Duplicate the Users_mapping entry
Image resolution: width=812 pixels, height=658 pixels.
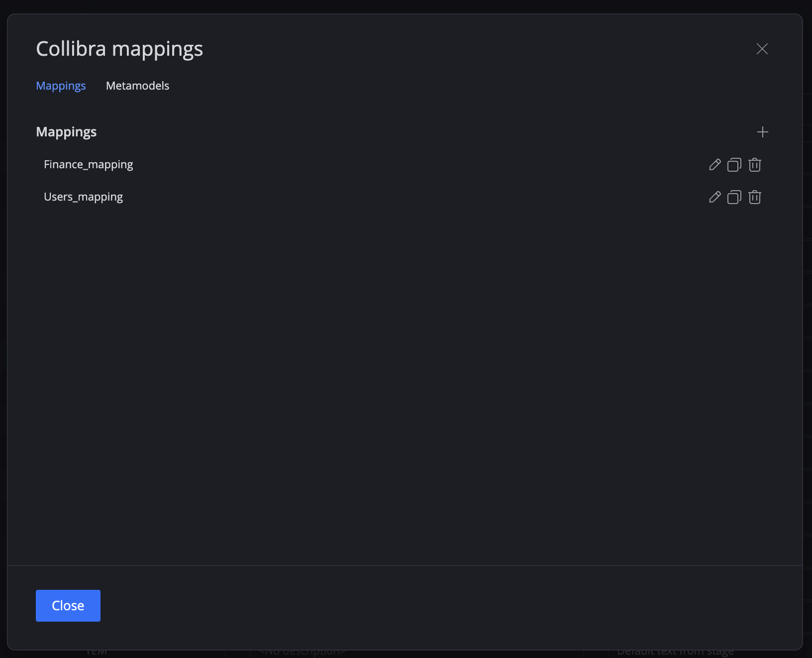(x=734, y=197)
